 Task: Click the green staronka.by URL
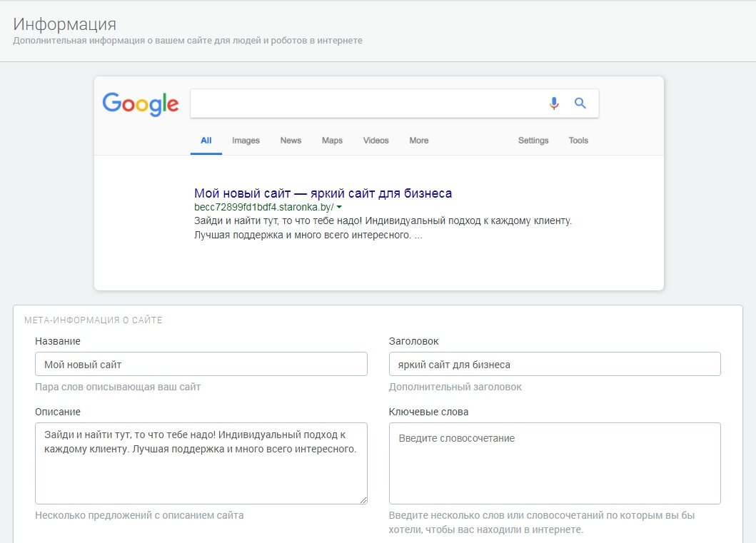click(263, 207)
